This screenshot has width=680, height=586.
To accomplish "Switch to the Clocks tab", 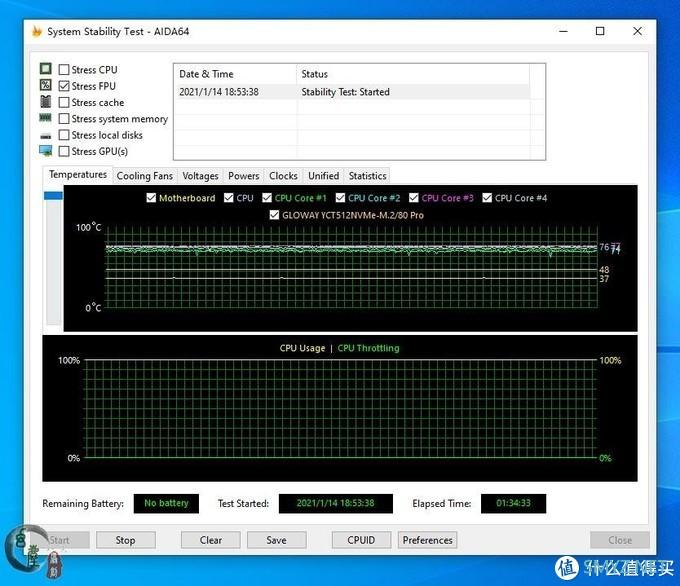I will pos(283,176).
